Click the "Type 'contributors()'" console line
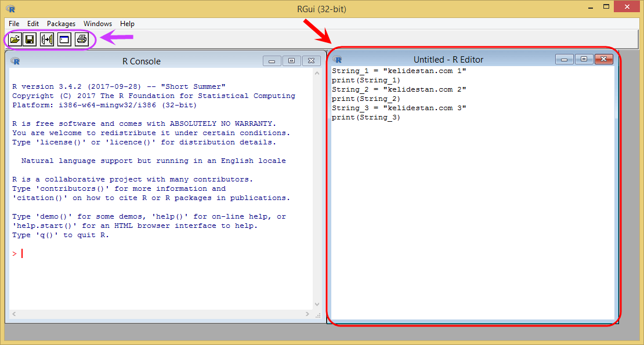The height and width of the screenshot is (345, 644). click(119, 188)
